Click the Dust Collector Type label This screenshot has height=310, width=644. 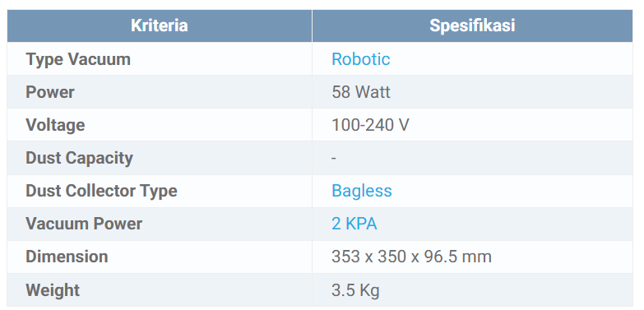[x=101, y=191]
